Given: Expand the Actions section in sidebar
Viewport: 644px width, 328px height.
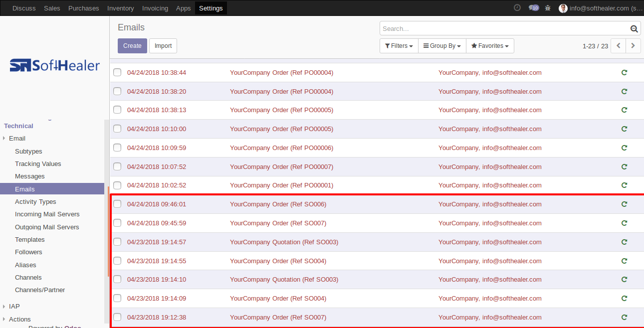Looking at the screenshot, I should (x=16, y=320).
